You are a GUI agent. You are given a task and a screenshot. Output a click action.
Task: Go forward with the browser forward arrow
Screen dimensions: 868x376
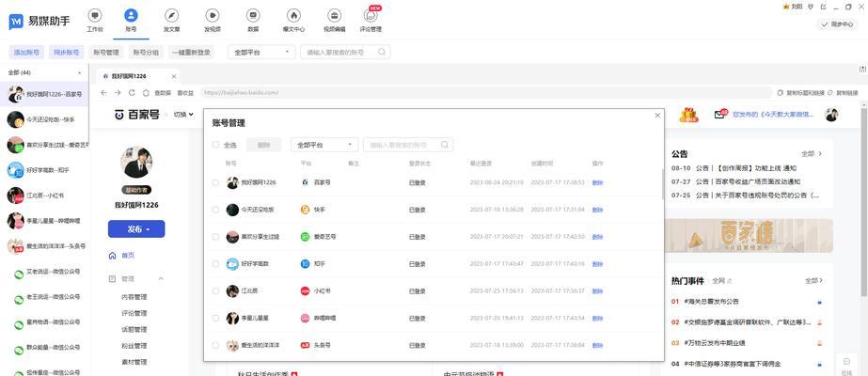point(118,93)
